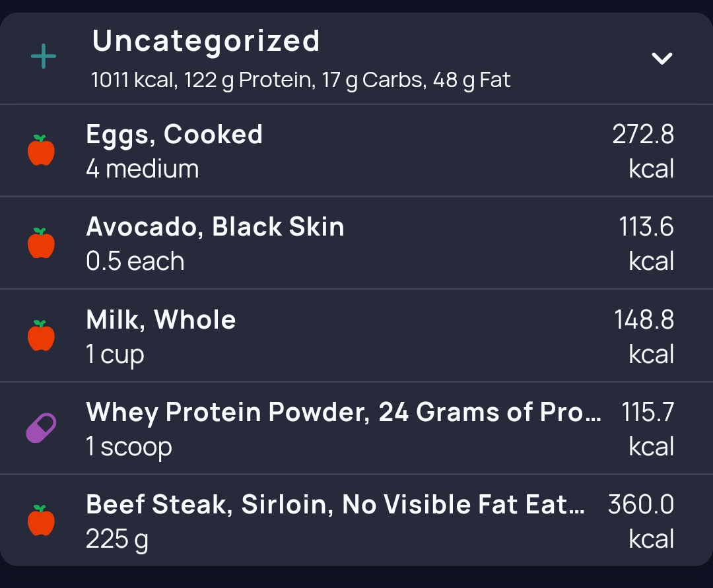Open the Avocado, Black Skin entry
Image resolution: width=713 pixels, height=588 pixels.
coord(356,243)
